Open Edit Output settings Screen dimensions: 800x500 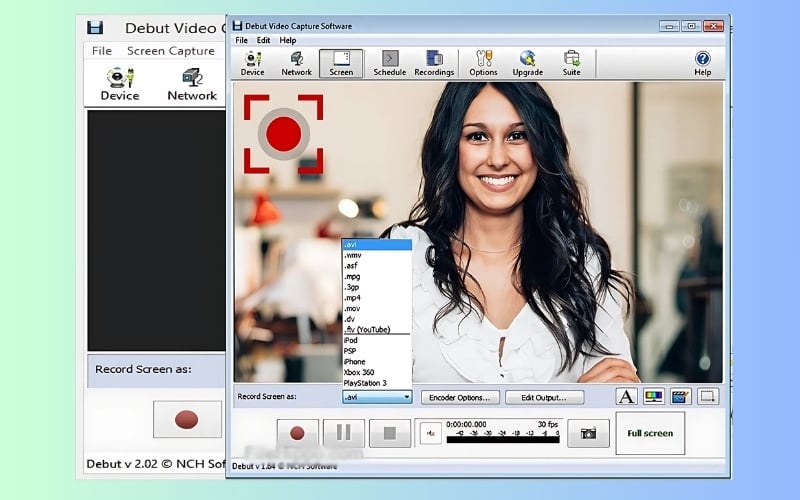pos(544,397)
